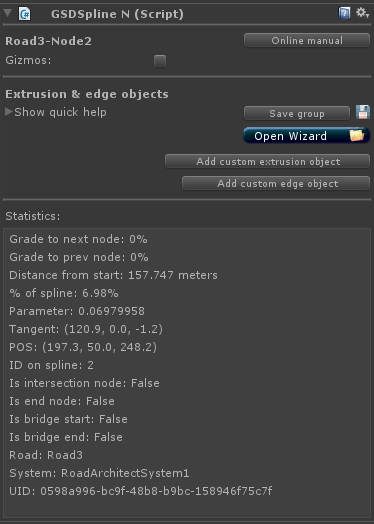Open the component settings gear menu
374x524 pixels.
click(x=362, y=13)
